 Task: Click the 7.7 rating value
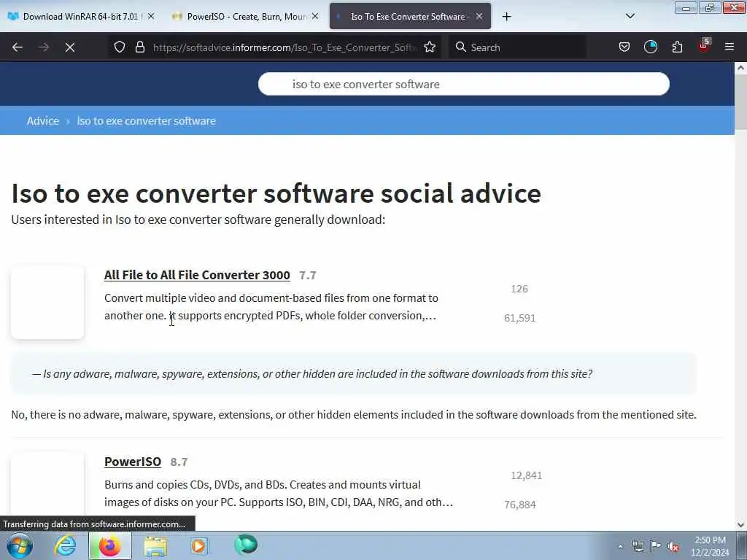[x=307, y=275]
